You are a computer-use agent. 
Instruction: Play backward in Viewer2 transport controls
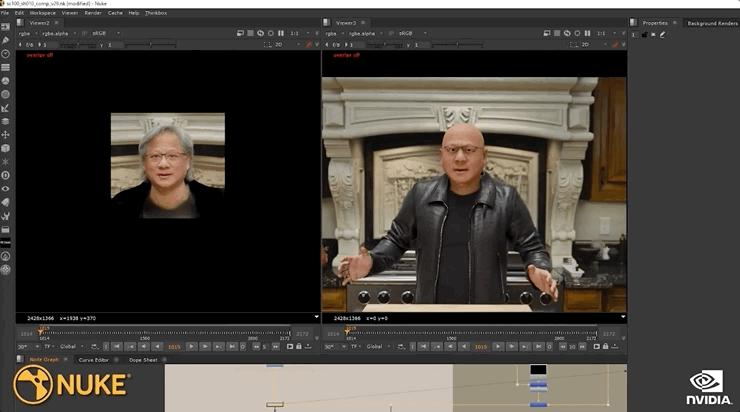tap(156, 346)
